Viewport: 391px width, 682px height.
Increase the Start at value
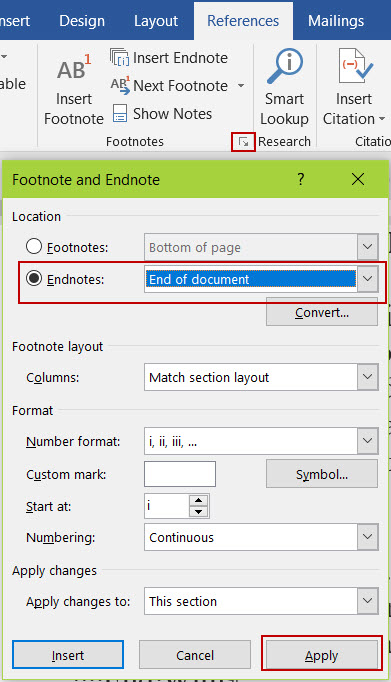(199, 500)
